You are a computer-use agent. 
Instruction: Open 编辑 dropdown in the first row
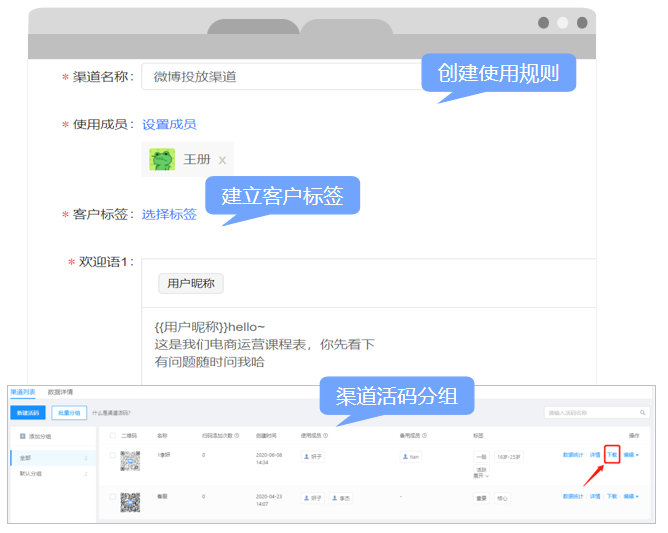630,455
